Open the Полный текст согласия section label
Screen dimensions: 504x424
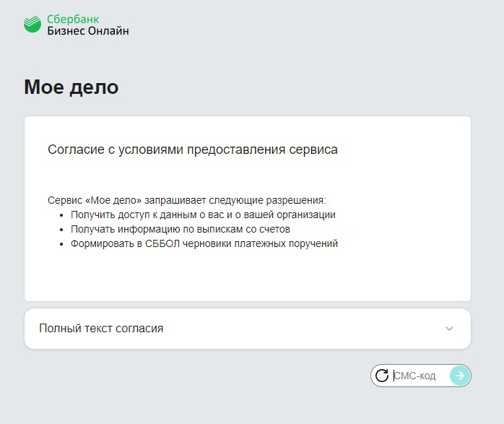[x=101, y=329]
